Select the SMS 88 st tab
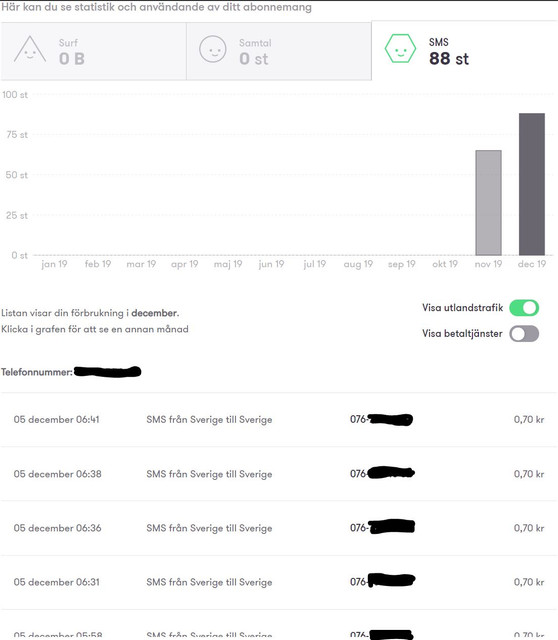Viewport: 558px width, 640px height. point(465,50)
